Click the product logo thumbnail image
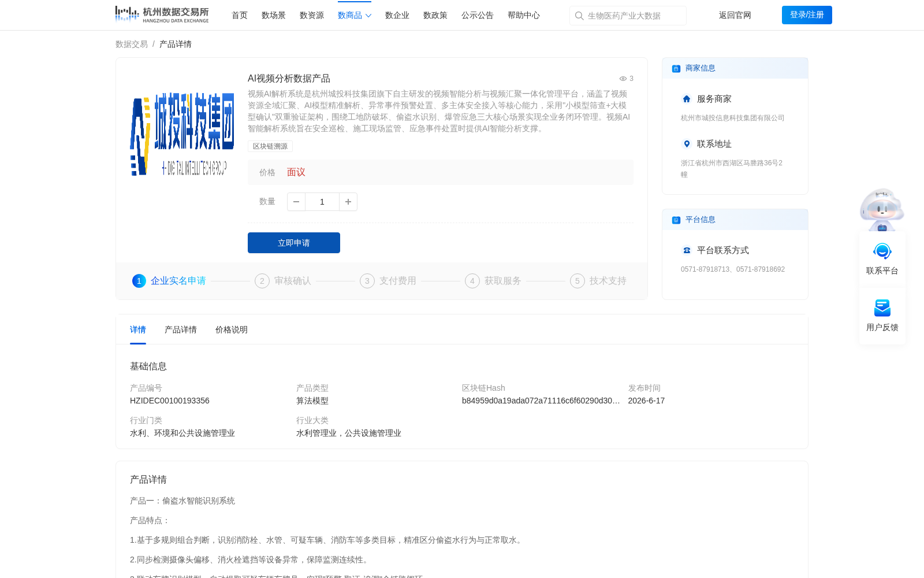Screen dimensions: 924x578 [x=182, y=134]
